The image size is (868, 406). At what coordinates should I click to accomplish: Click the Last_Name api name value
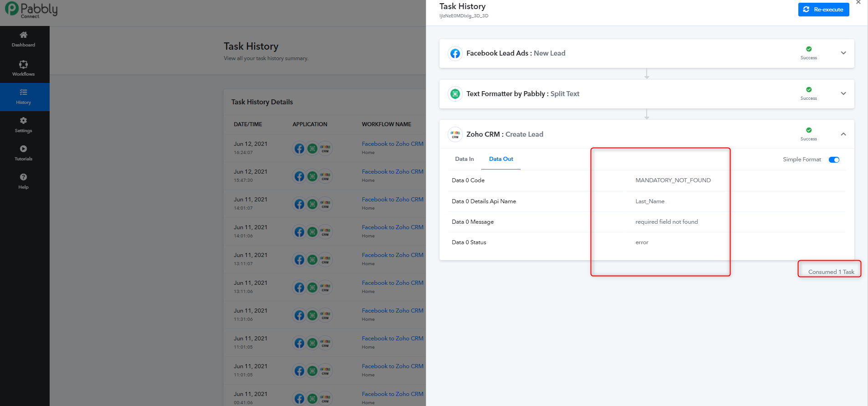[650, 201]
